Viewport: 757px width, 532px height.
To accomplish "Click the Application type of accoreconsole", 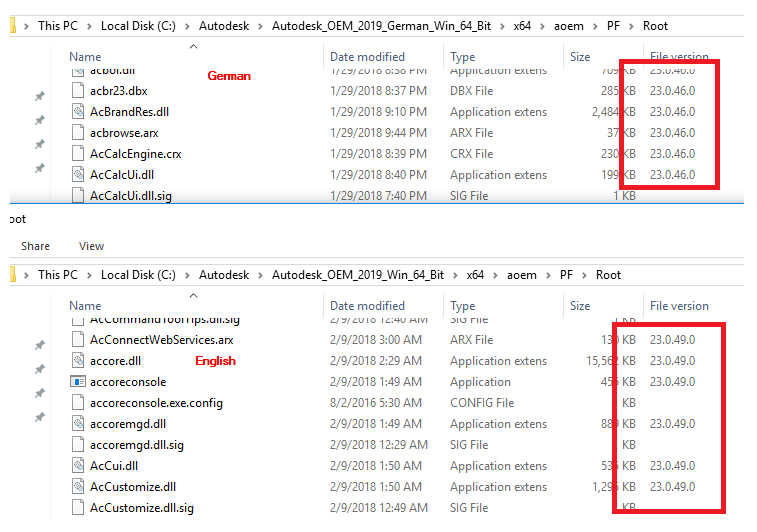I will point(480,382).
